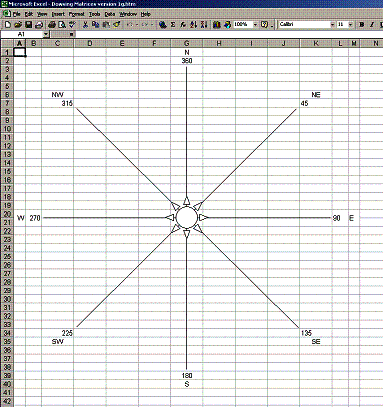Open the zoom percentage dropdown
This screenshot has width=383, height=407.
(255, 24)
